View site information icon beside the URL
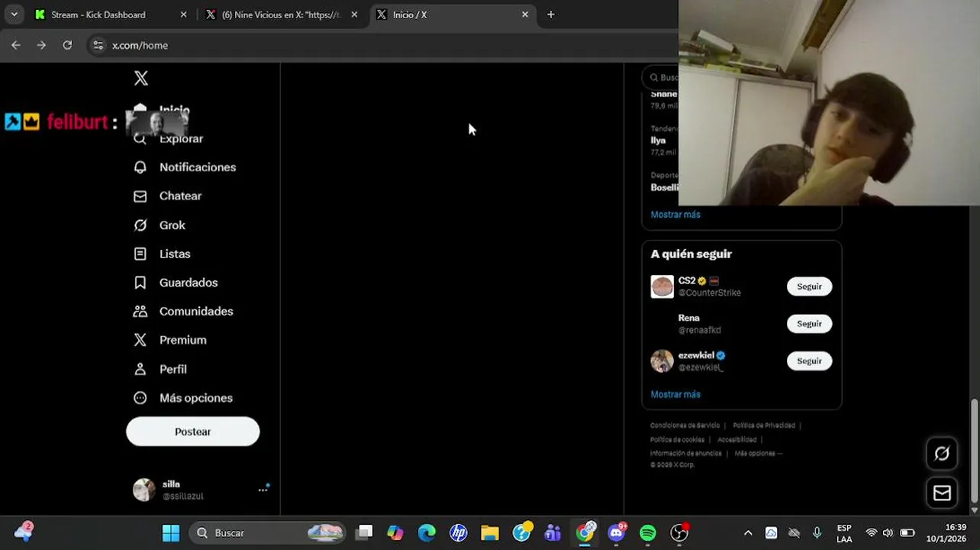Screen dimensions: 980x550 (x=98, y=45)
